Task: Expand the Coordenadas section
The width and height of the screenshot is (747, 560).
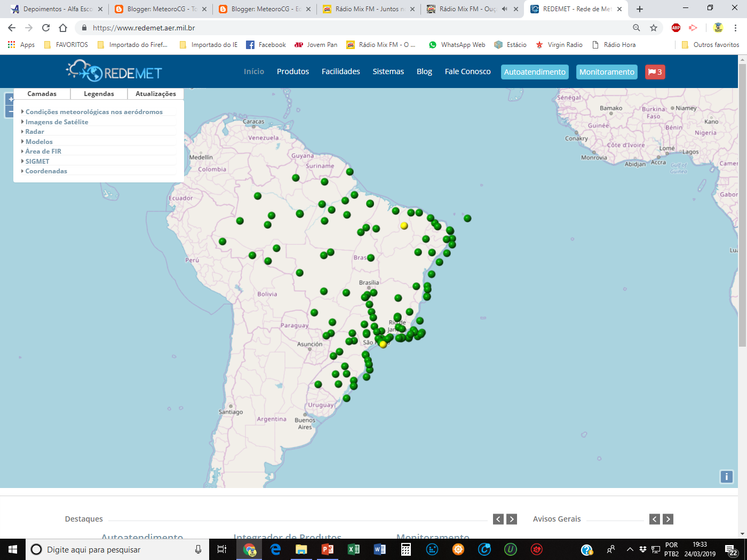Action: pos(46,171)
